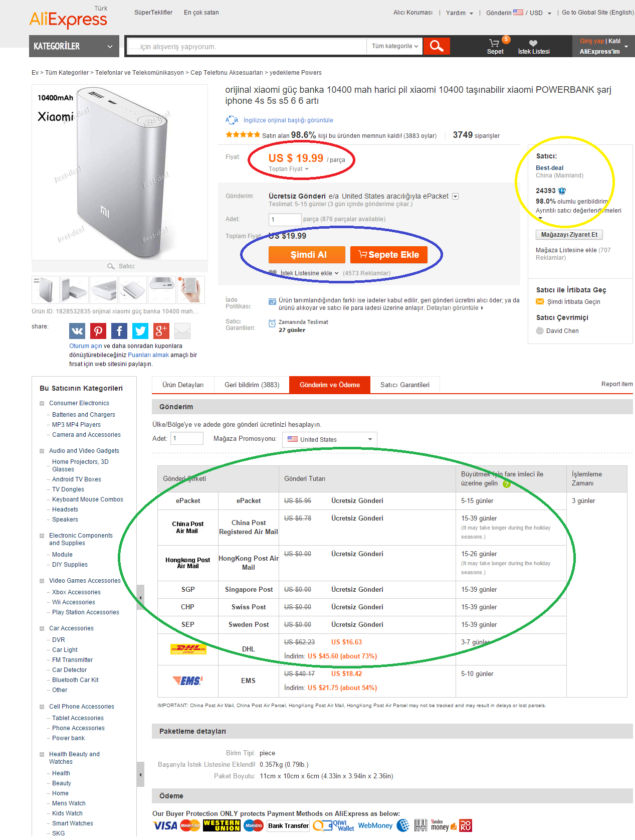The image size is (635, 840).
Task: Select the Gönderim ve Ödeme tab
Action: pos(330,385)
